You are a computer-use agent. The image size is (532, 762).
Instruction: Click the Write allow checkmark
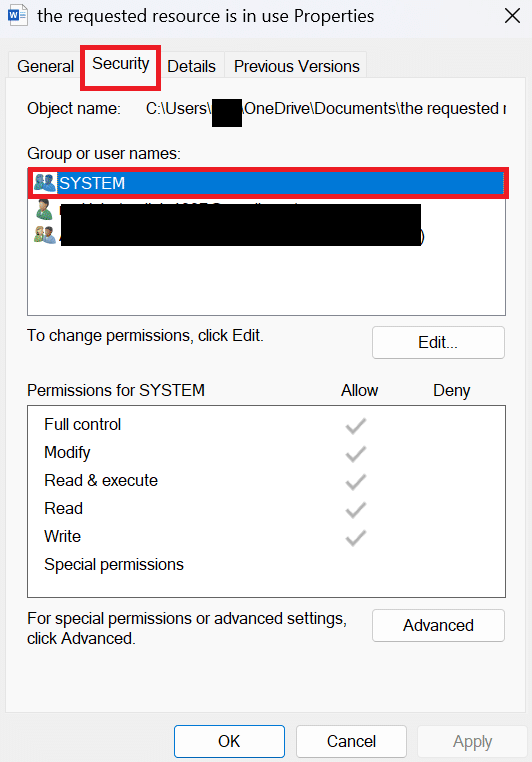[356, 538]
